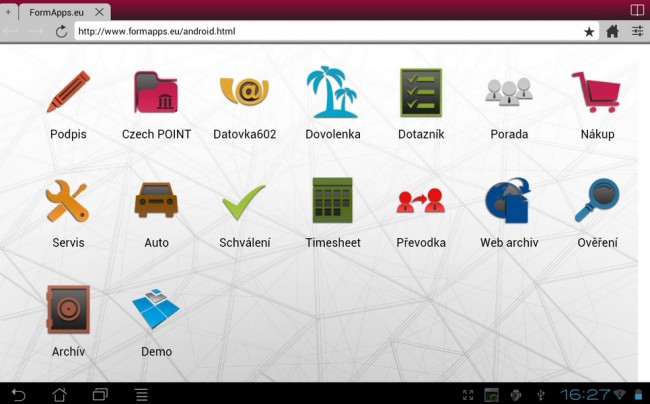650x404 pixels.
Task: Open the Podpis crayon icon
Action: 68,93
